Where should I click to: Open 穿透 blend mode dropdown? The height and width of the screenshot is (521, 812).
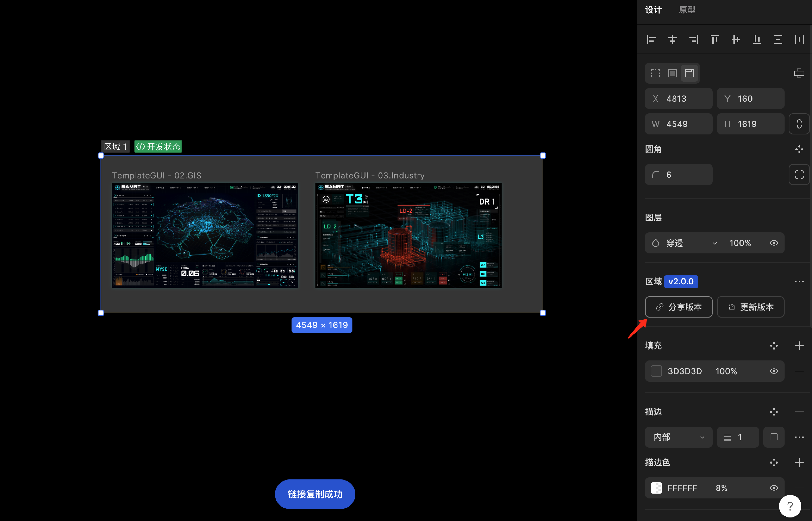685,243
